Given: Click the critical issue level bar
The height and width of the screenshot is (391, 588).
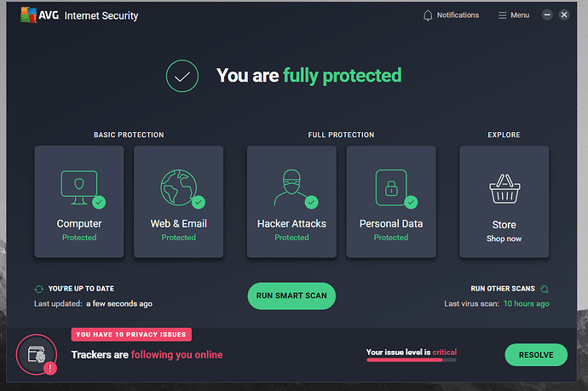Looking at the screenshot, I should pyautogui.click(x=411, y=360).
